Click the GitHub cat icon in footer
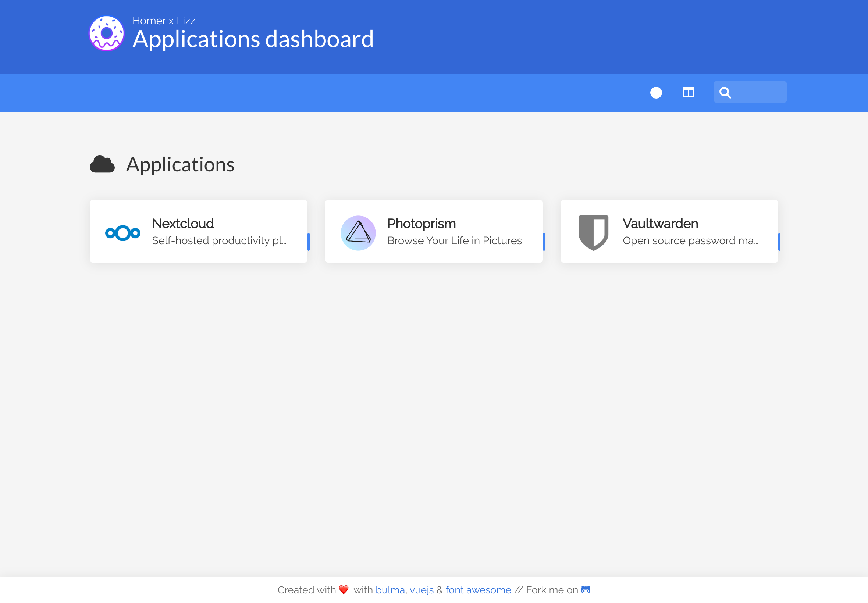The image size is (868, 603). (585, 589)
